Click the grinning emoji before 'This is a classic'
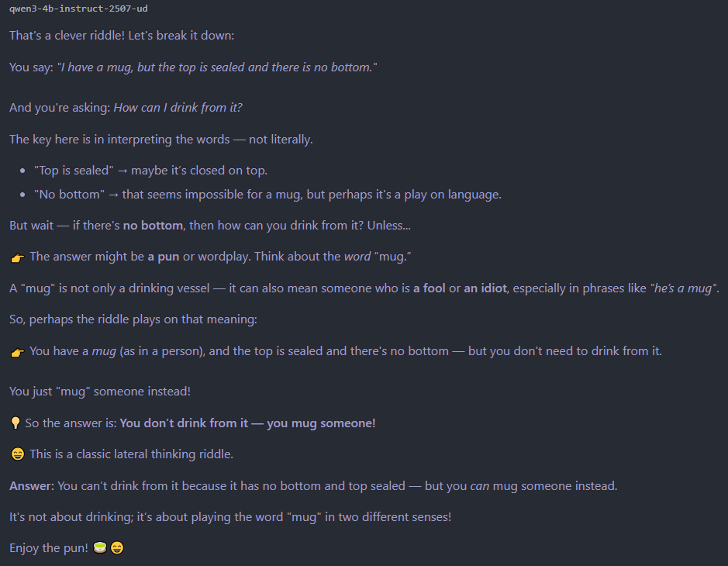This screenshot has width=728, height=566. 18,454
